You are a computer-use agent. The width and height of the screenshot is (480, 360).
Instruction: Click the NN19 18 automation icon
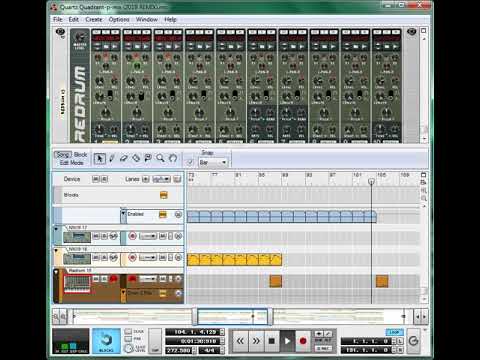(113, 258)
